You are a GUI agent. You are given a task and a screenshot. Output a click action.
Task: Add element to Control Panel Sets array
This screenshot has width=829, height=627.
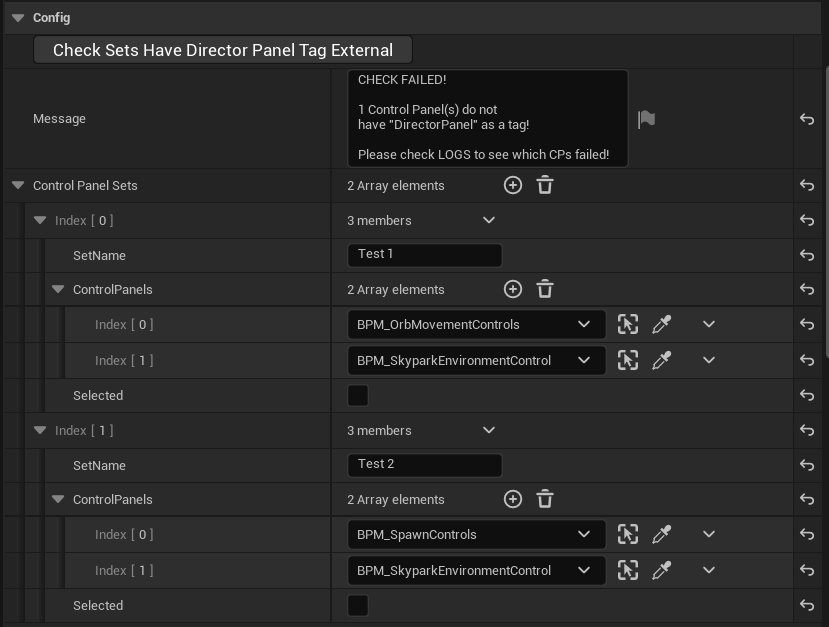click(x=512, y=185)
